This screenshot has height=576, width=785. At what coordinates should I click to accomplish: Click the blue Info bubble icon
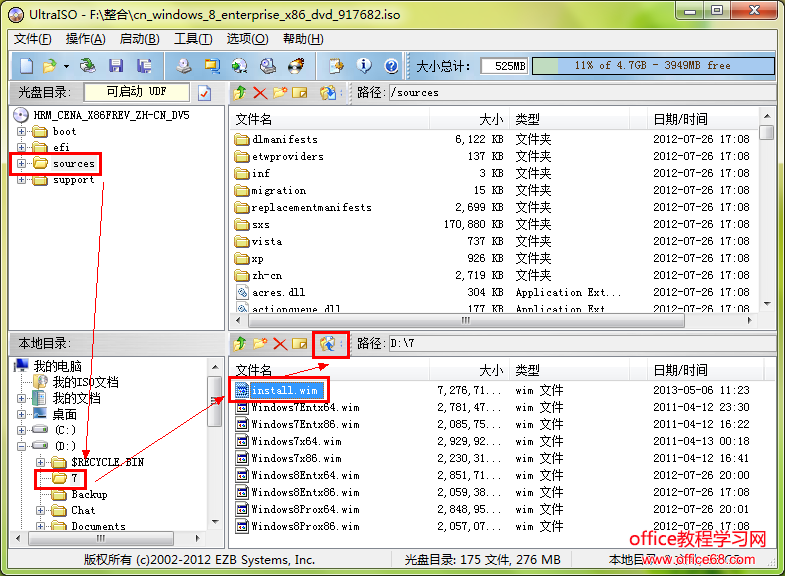point(364,66)
